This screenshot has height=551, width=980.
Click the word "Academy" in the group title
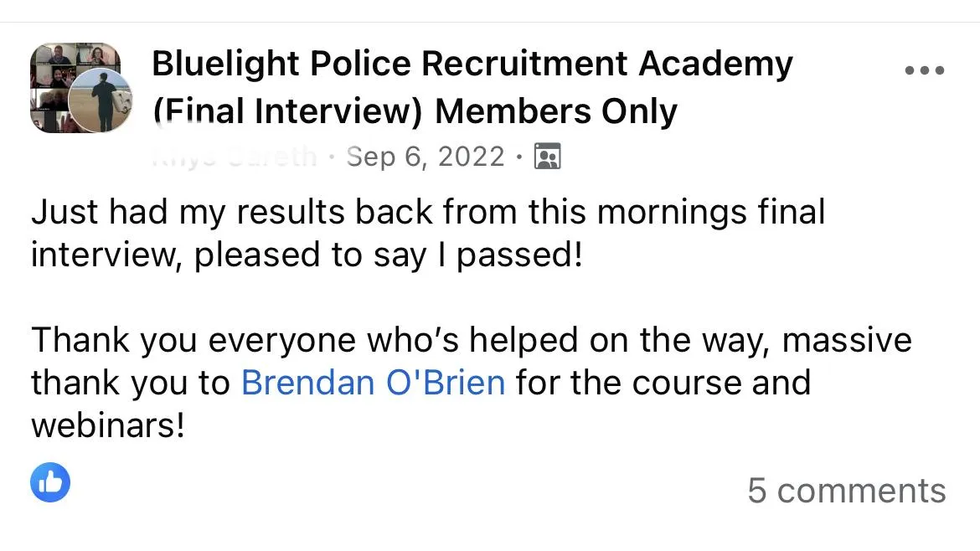coord(715,64)
